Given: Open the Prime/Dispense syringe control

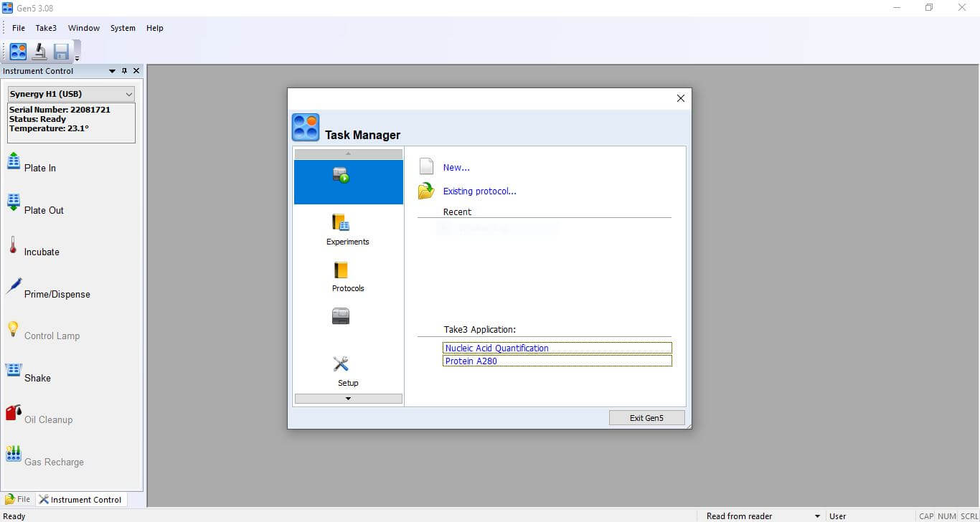Looking at the screenshot, I should tap(14, 286).
